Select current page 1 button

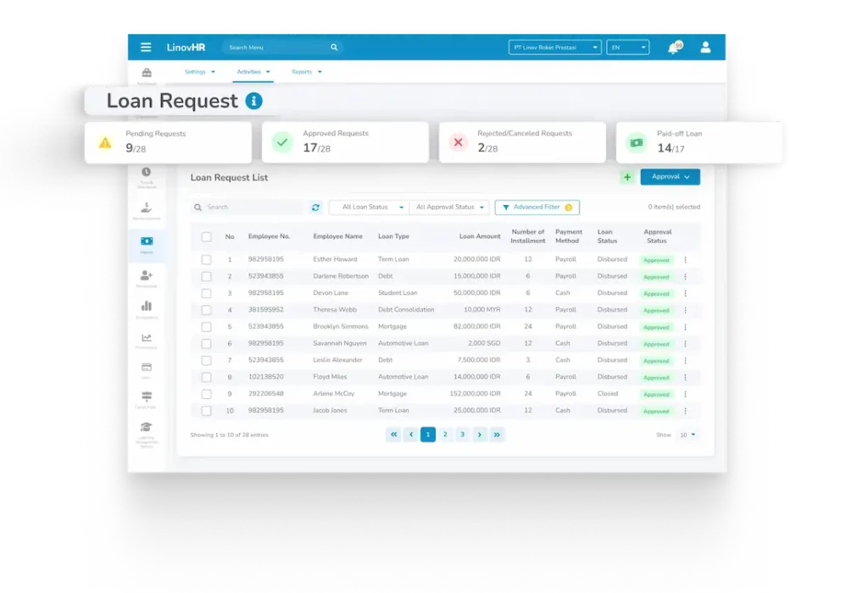point(428,435)
